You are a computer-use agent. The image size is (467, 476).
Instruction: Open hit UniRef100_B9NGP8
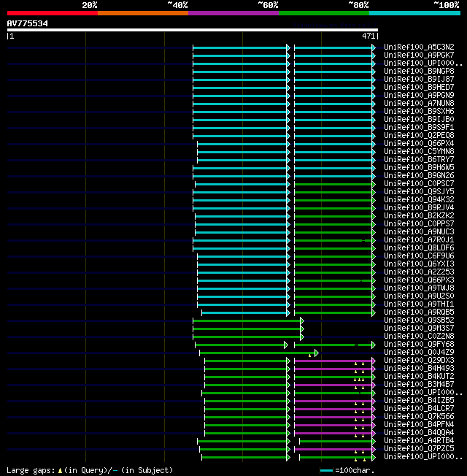419,71
